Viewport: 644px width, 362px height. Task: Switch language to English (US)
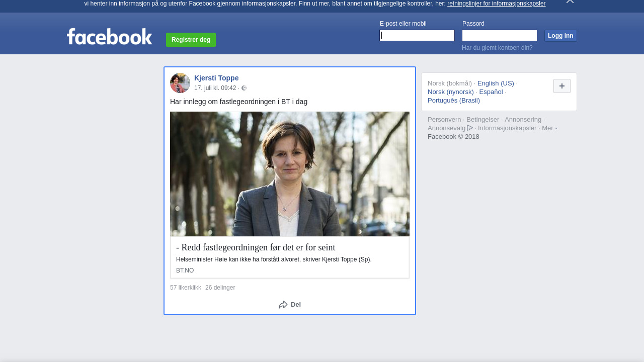pyautogui.click(x=496, y=83)
